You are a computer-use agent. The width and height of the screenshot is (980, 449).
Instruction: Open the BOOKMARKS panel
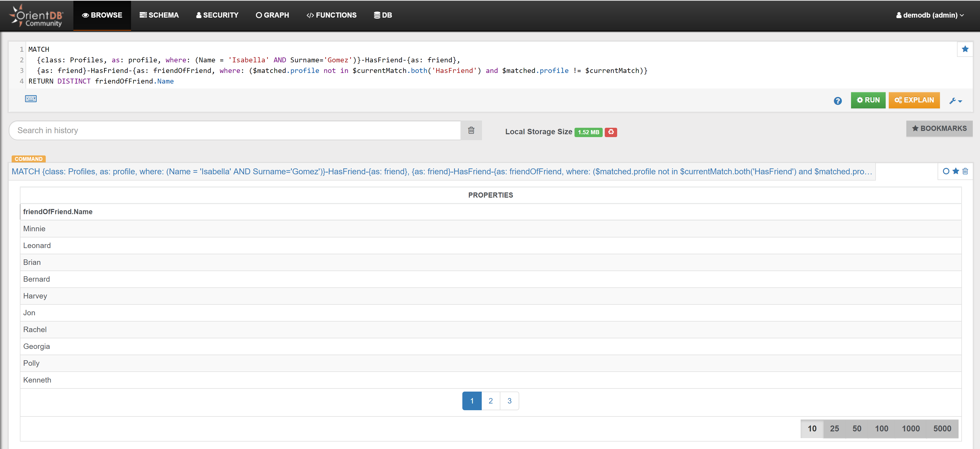coord(939,128)
